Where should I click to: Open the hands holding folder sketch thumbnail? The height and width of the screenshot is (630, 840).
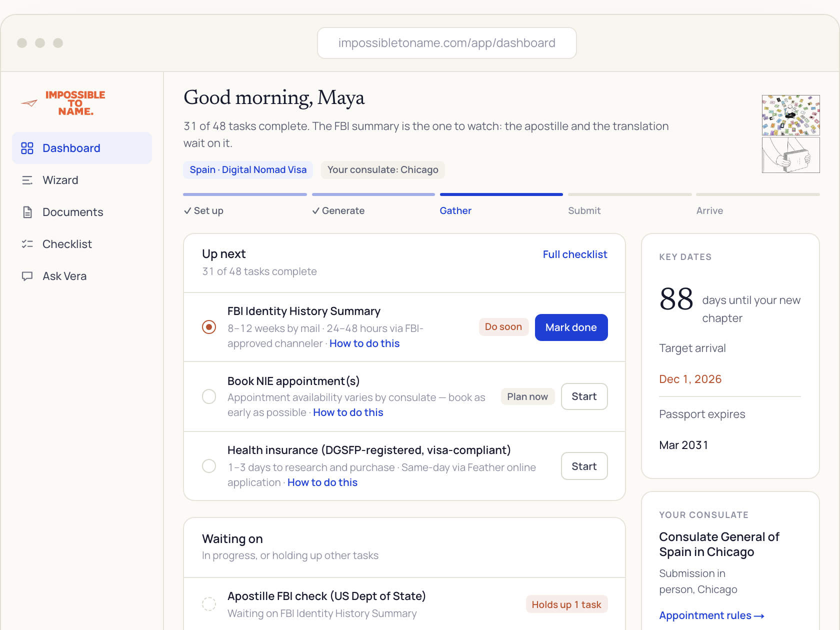791,155
